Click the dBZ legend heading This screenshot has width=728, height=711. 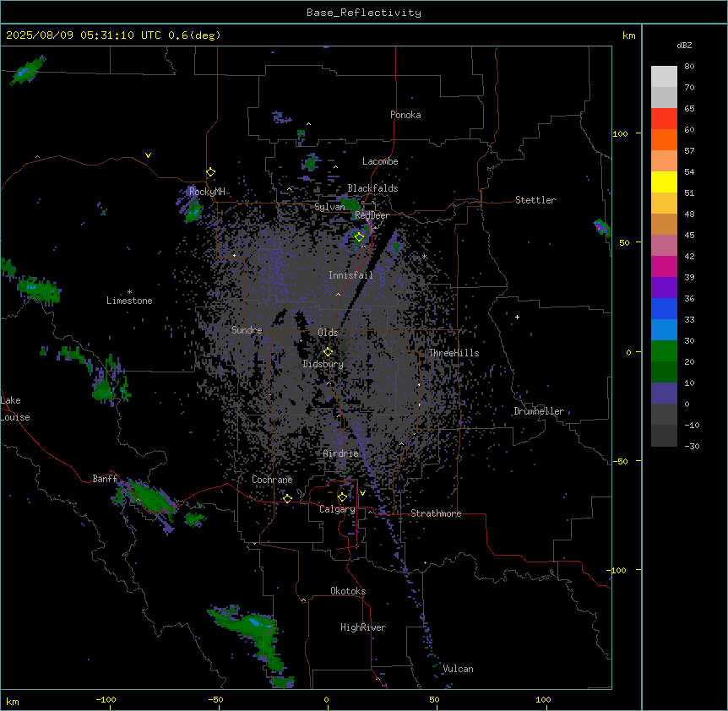(684, 45)
